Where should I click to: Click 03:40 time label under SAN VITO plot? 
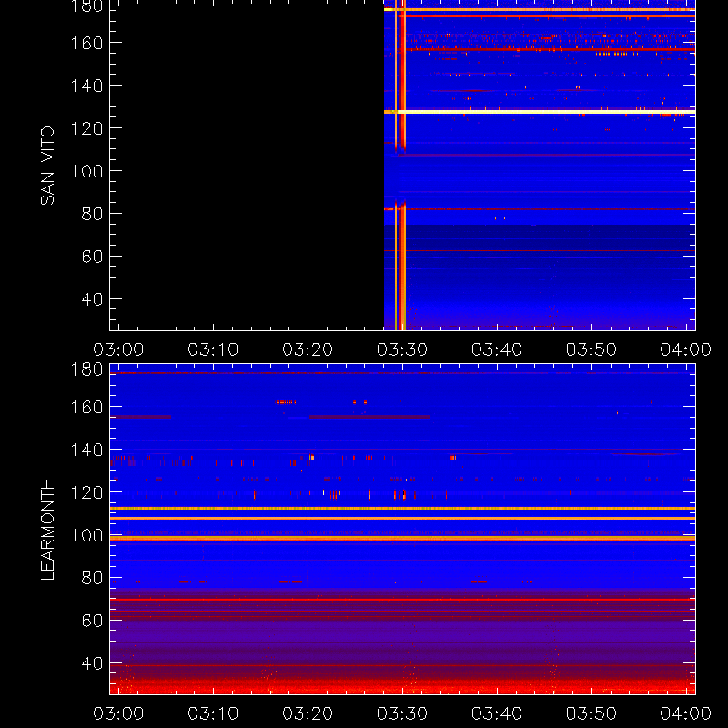pos(497,349)
